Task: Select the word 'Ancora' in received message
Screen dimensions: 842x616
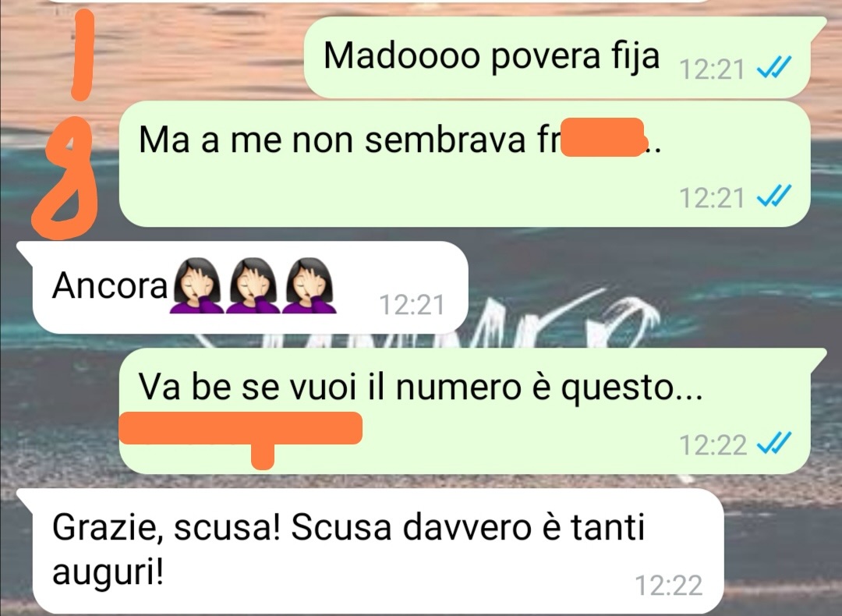Action: (110, 285)
